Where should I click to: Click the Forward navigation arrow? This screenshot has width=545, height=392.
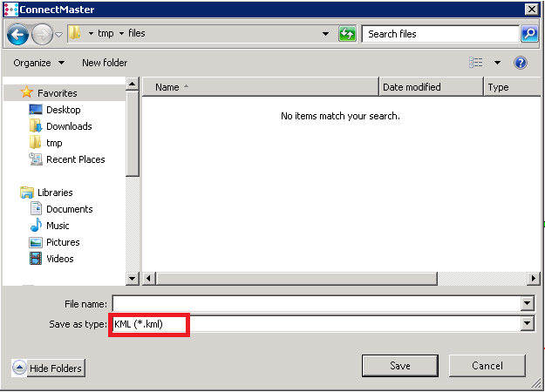(42, 34)
